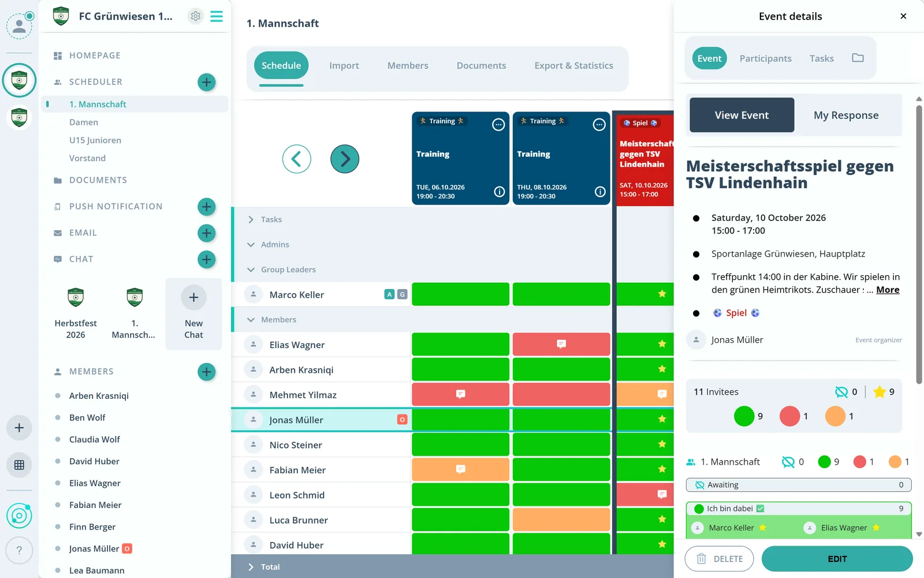This screenshot has height=578, width=924.
Task: Click the EDIT button
Action: 837,559
